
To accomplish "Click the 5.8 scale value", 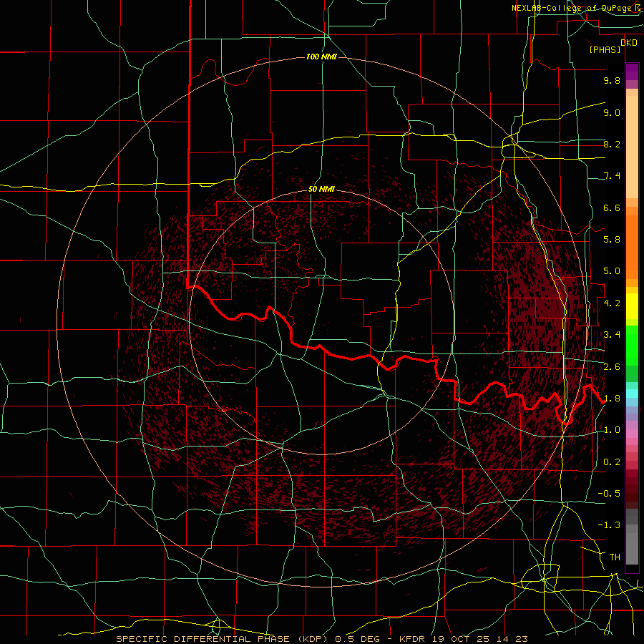I will [x=612, y=240].
